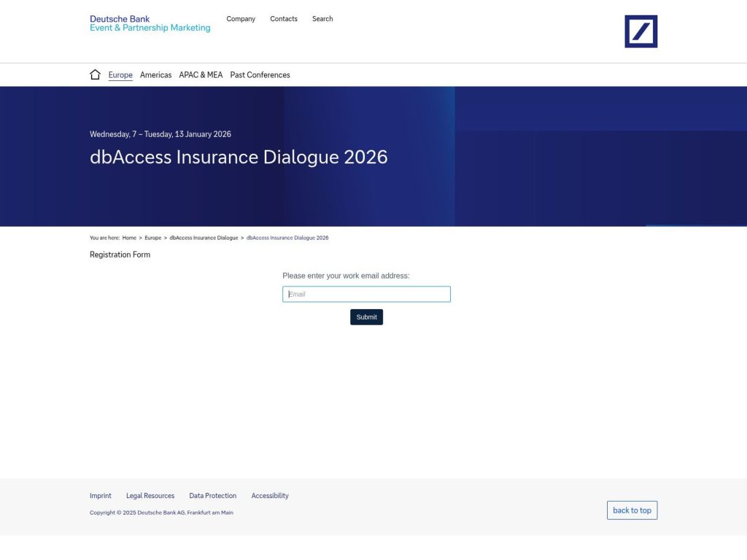747x560 pixels.
Task: Select the Europe navigation tab
Action: [120, 74]
